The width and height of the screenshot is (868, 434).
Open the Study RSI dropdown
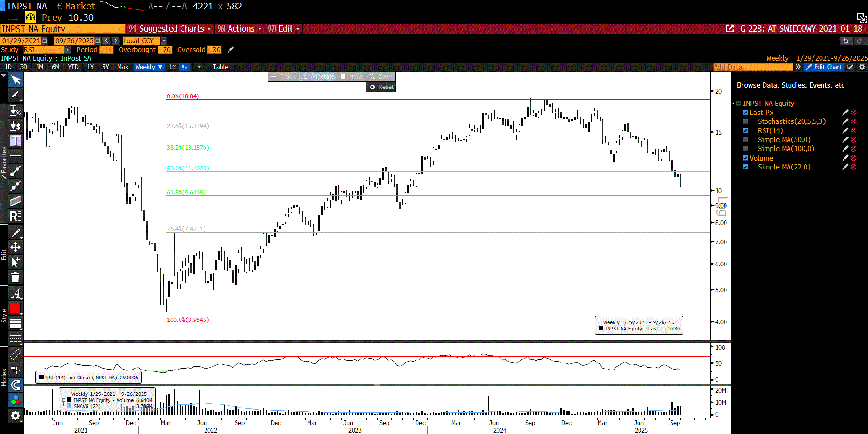67,50
